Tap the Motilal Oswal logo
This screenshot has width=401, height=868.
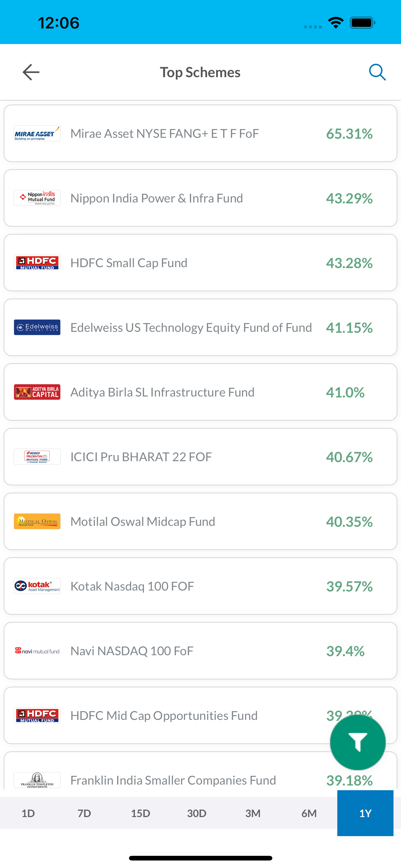37,521
